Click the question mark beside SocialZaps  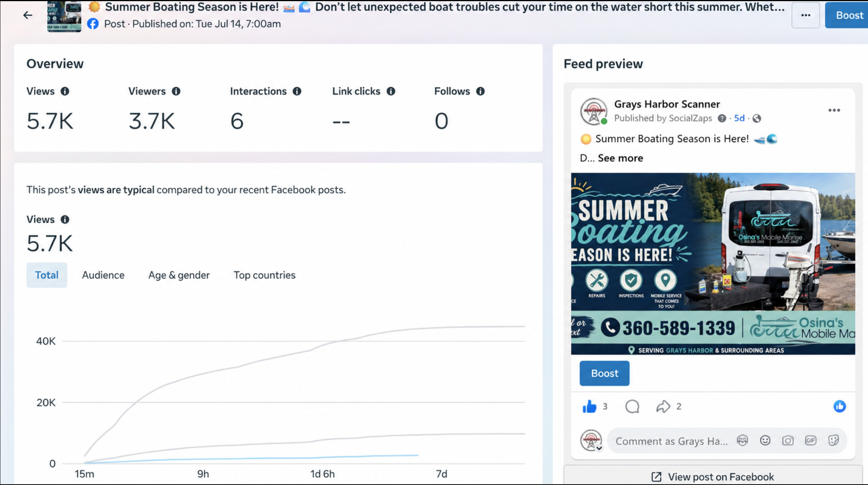[x=722, y=118]
